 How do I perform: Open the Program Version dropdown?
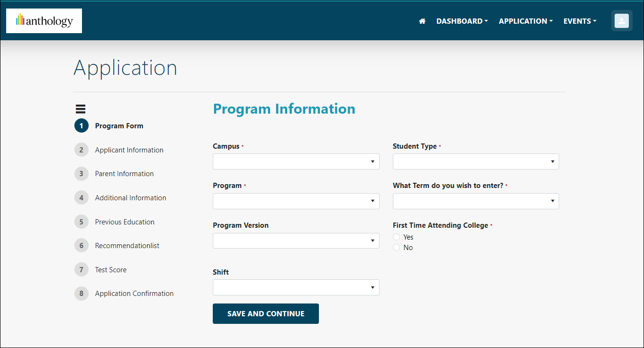296,241
